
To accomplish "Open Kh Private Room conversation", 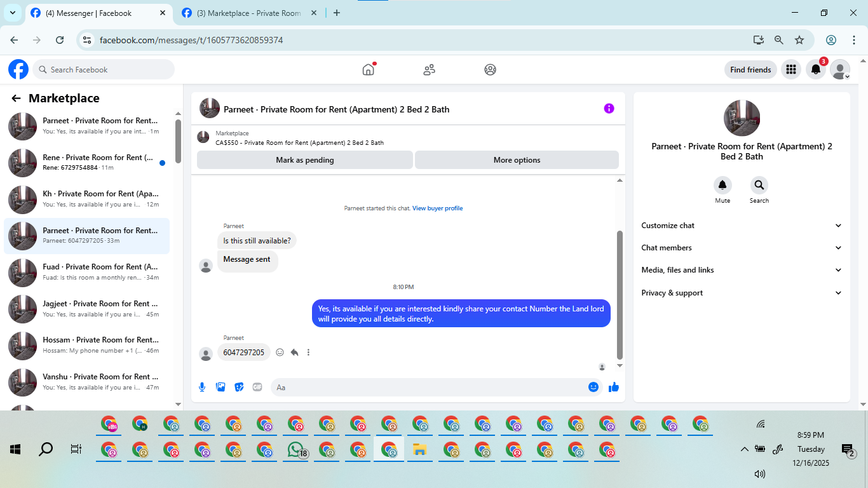I will point(87,199).
